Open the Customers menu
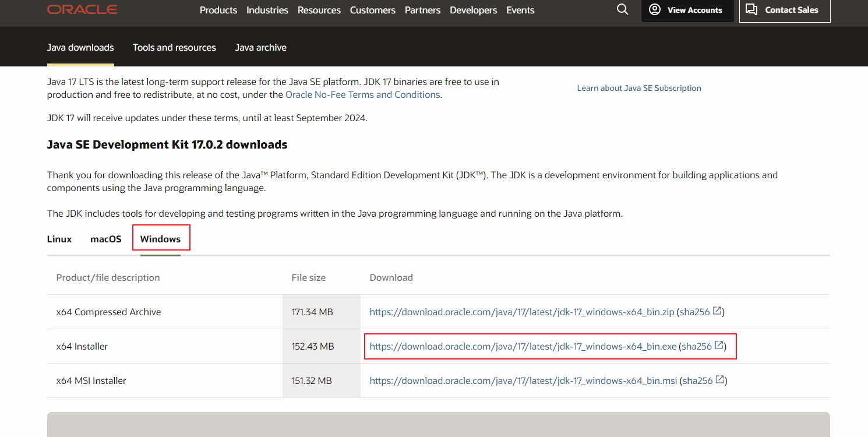The width and height of the screenshot is (868, 437). tap(373, 10)
